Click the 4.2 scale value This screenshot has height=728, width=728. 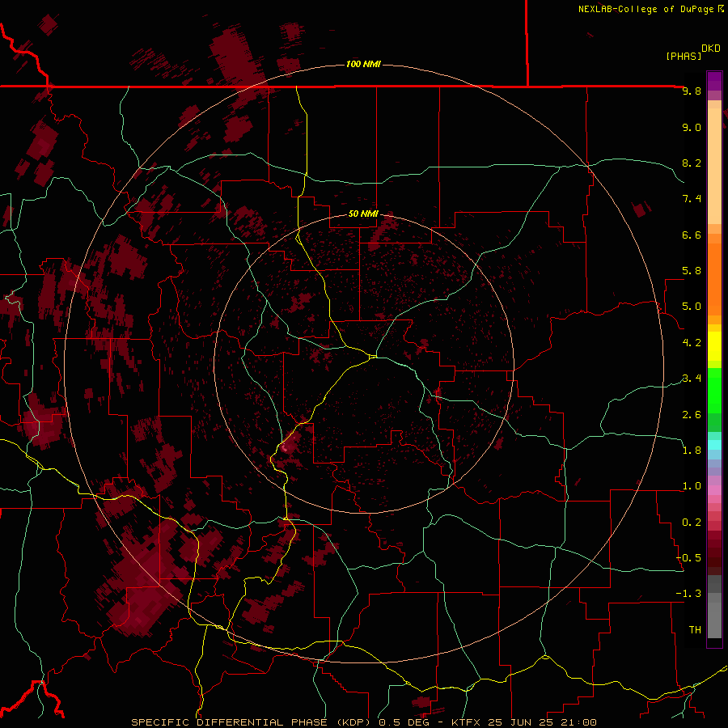(x=692, y=343)
